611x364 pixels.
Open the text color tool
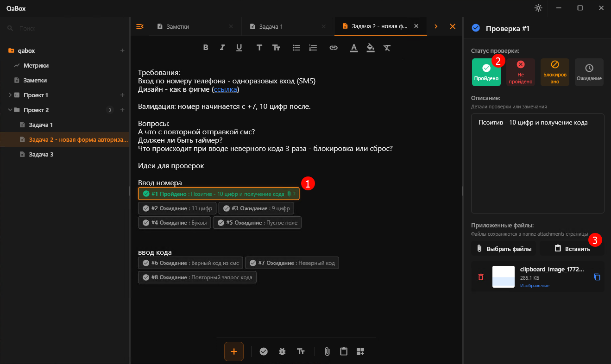point(354,47)
